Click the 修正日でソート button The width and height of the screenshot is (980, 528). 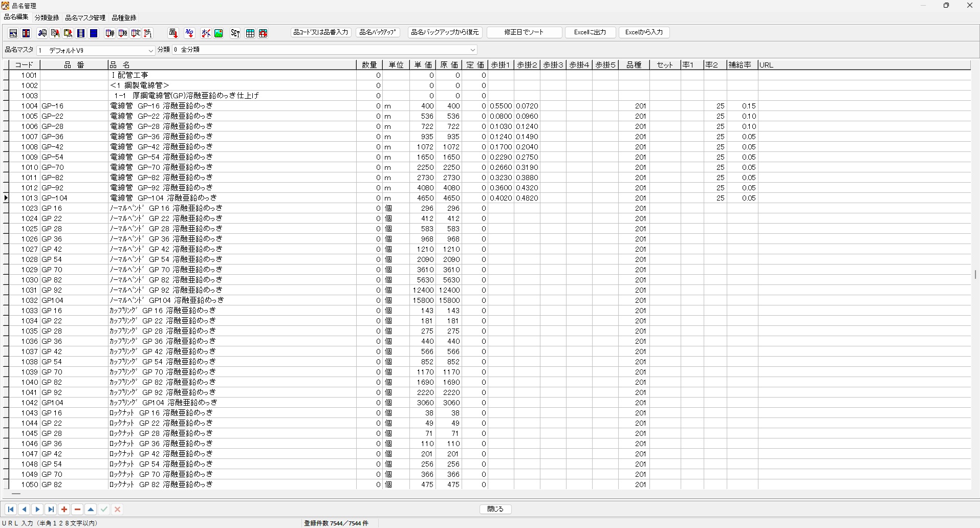click(524, 32)
